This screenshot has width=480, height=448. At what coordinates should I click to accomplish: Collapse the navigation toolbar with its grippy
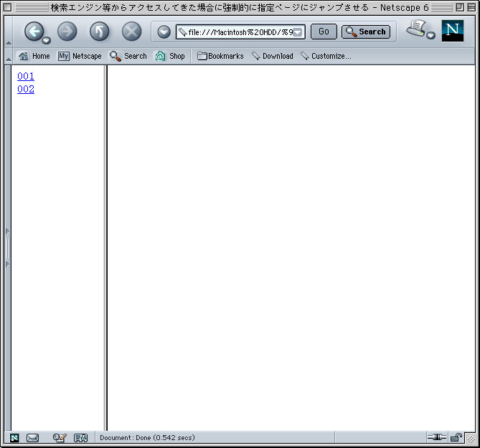[9, 32]
